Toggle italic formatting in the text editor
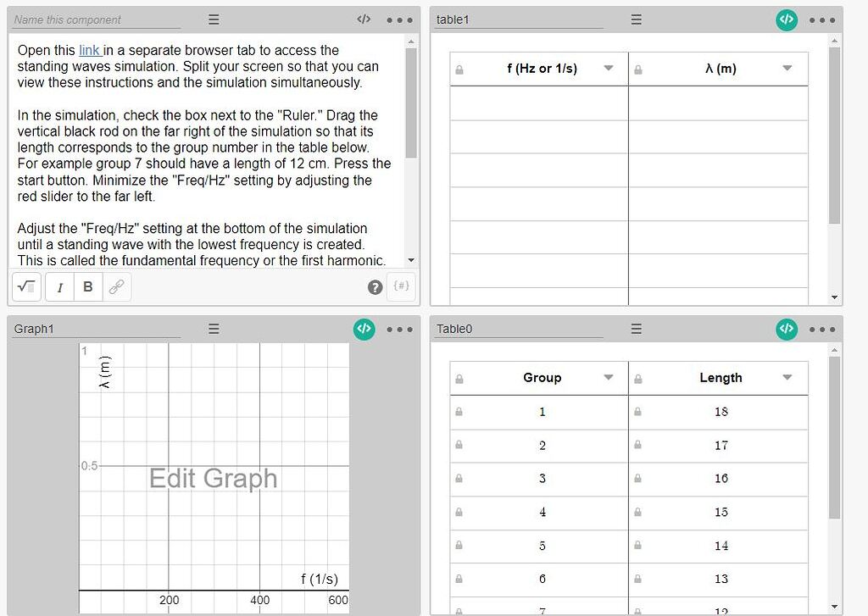The width and height of the screenshot is (868, 616). (59, 286)
